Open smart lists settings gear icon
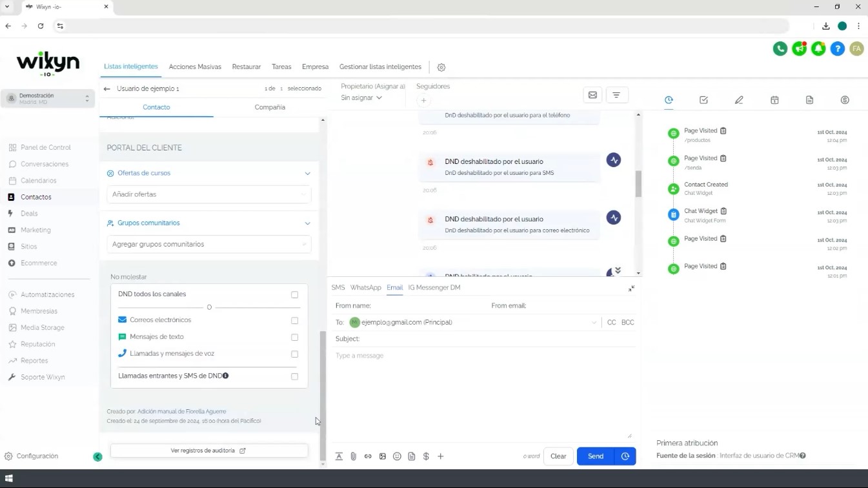Viewport: 868px width, 488px height. pyautogui.click(x=441, y=67)
